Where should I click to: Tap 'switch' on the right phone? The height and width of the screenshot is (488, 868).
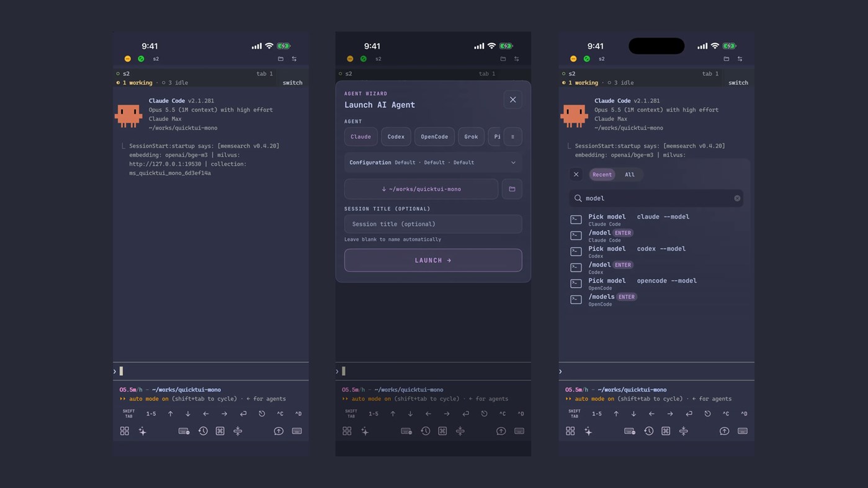coord(738,82)
